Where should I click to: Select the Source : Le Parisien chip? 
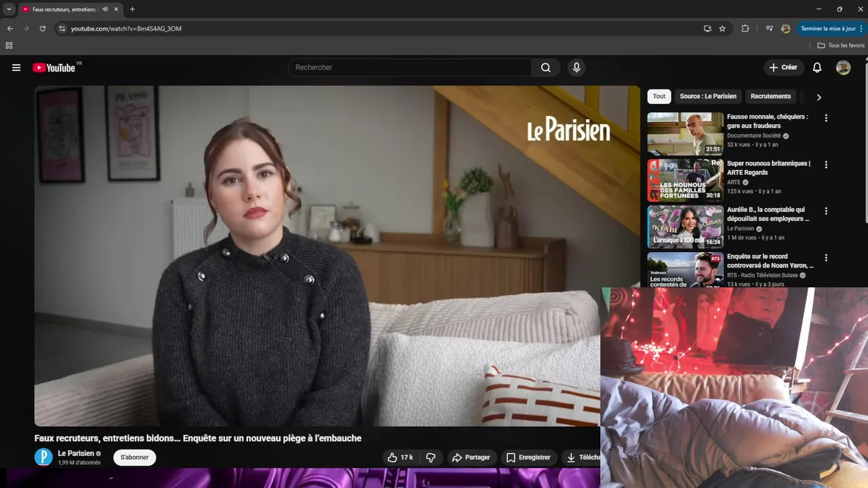(x=708, y=96)
